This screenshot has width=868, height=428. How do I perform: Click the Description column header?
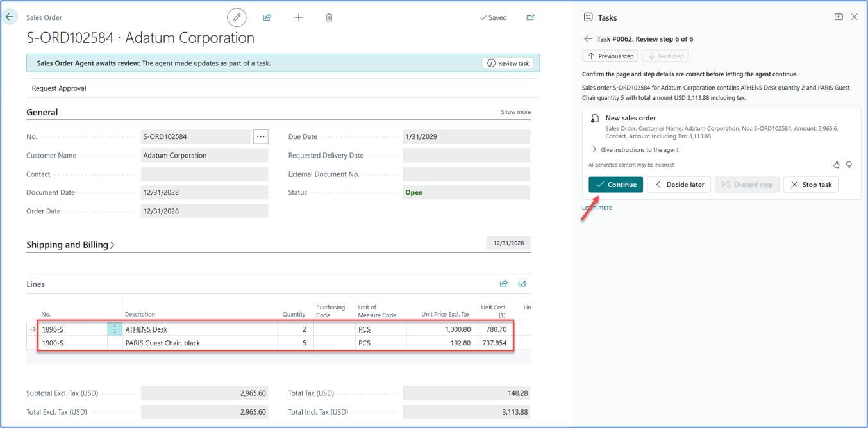140,315
